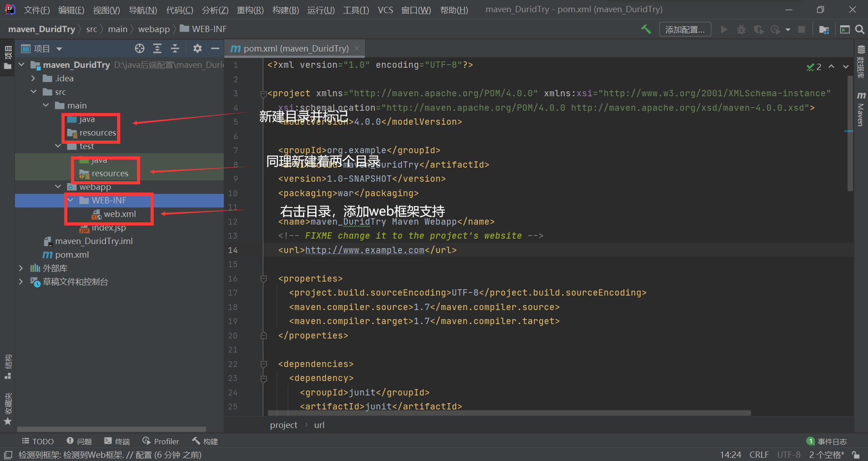Open the 编辑(E) menu
This screenshot has height=461, width=868.
(71, 10)
